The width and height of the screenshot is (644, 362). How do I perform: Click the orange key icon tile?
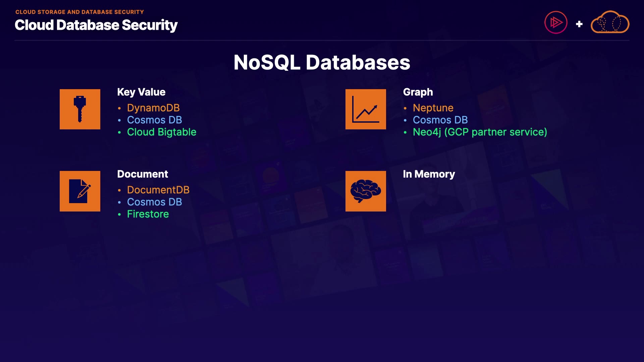pyautogui.click(x=80, y=109)
